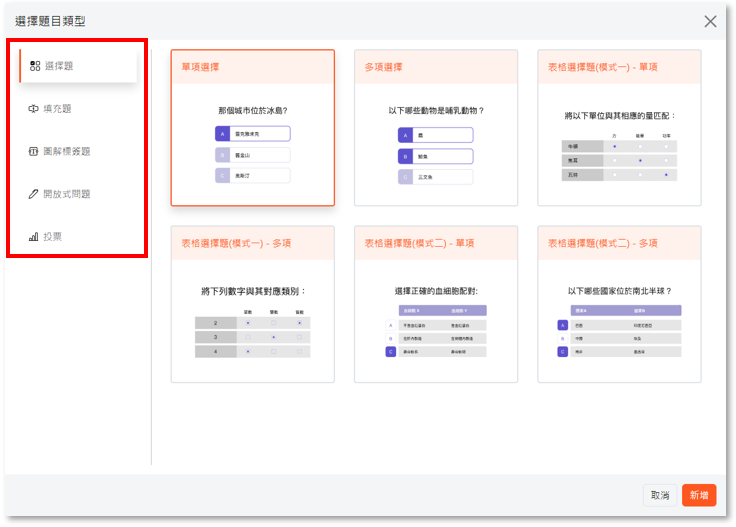Click the 填充題 icon in sidebar
Viewport: 736px width, 527px height.
[34, 109]
